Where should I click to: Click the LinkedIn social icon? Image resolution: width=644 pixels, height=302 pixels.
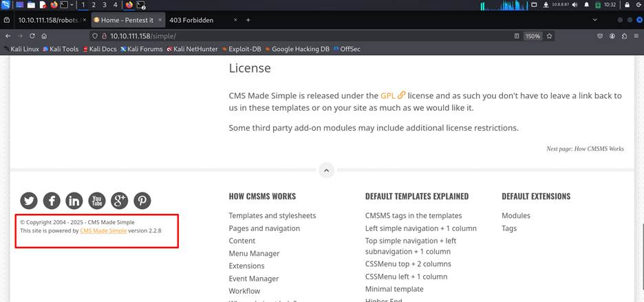click(74, 200)
